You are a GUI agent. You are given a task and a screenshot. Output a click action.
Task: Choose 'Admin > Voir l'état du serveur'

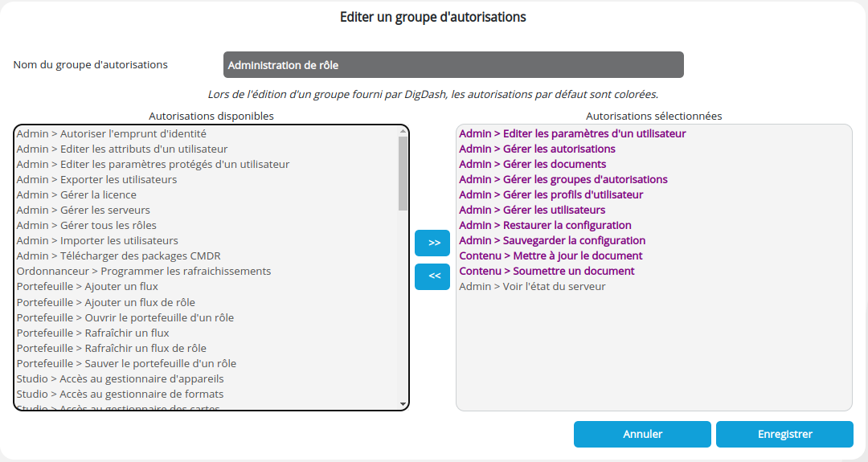[x=533, y=286]
